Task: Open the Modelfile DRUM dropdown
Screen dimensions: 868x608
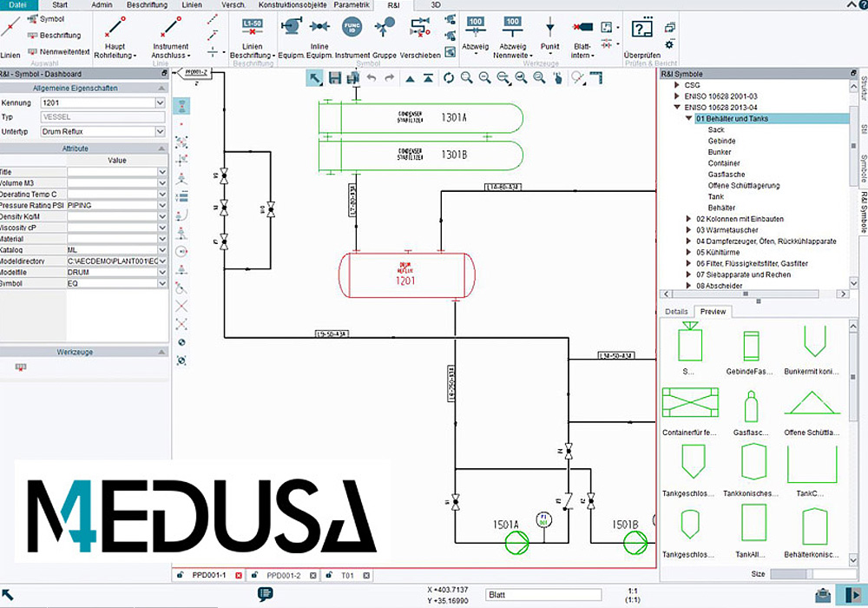Action: coord(162,273)
